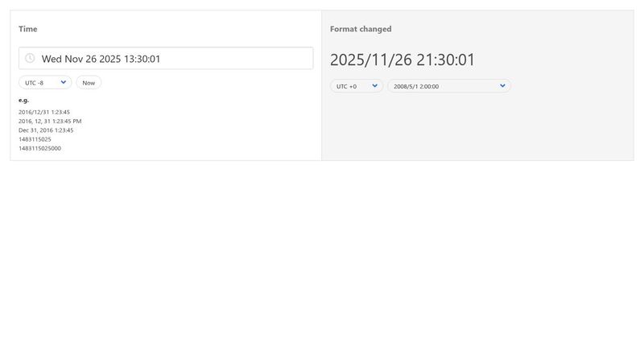Click the e.g. label above examples
The width and height of the screenshot is (644, 362).
click(23, 100)
